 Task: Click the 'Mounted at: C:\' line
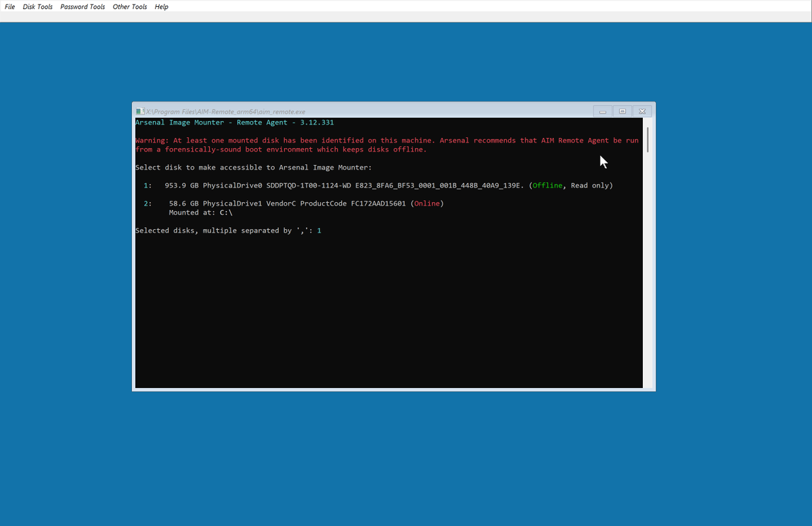[x=200, y=212]
